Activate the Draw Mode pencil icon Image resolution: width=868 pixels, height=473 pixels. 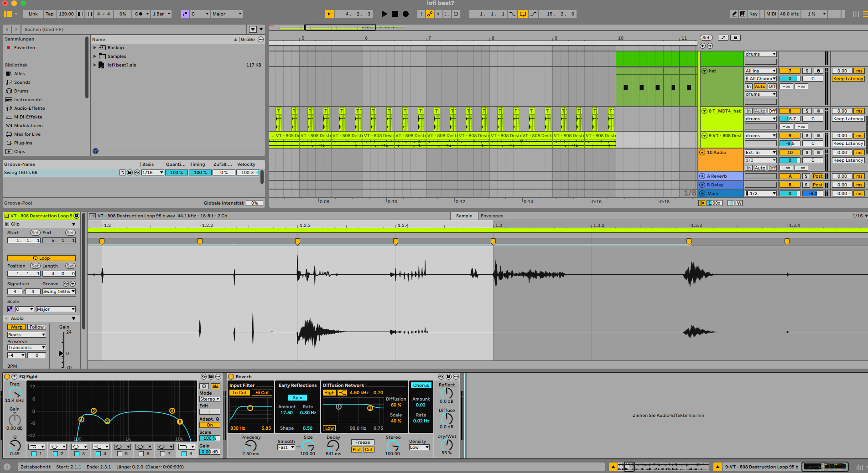(733, 14)
